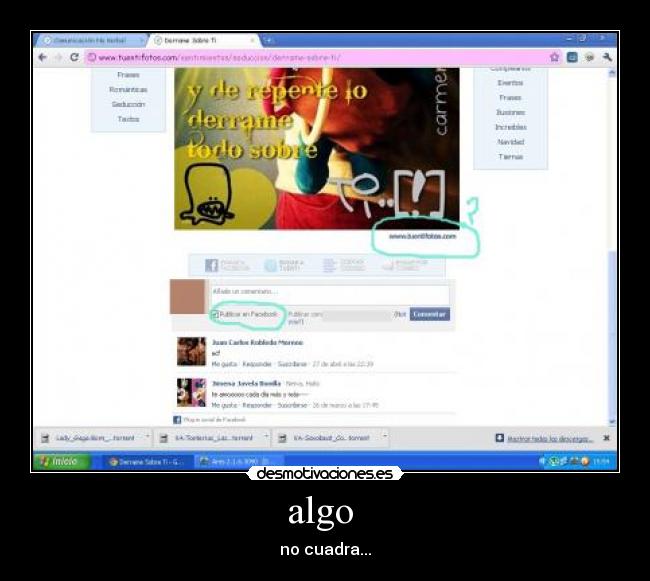Click the send-by-email icon in the share bar
This screenshot has width=650, height=581.
tap(388, 266)
